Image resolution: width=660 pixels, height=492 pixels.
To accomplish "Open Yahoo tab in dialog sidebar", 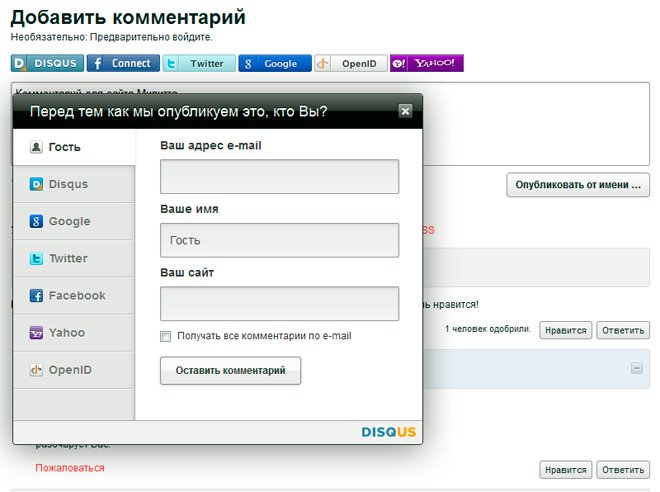I will [73, 332].
